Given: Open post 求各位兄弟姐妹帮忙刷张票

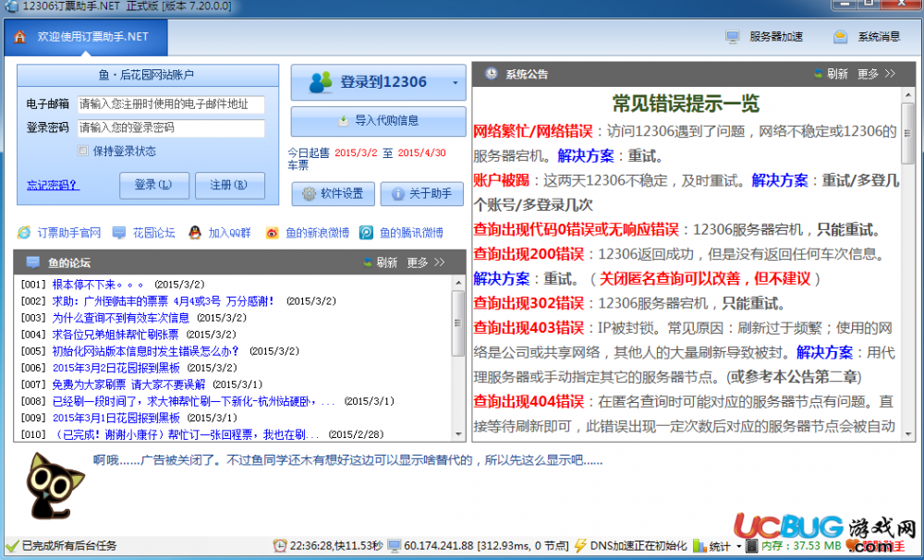Looking at the screenshot, I should [115, 335].
